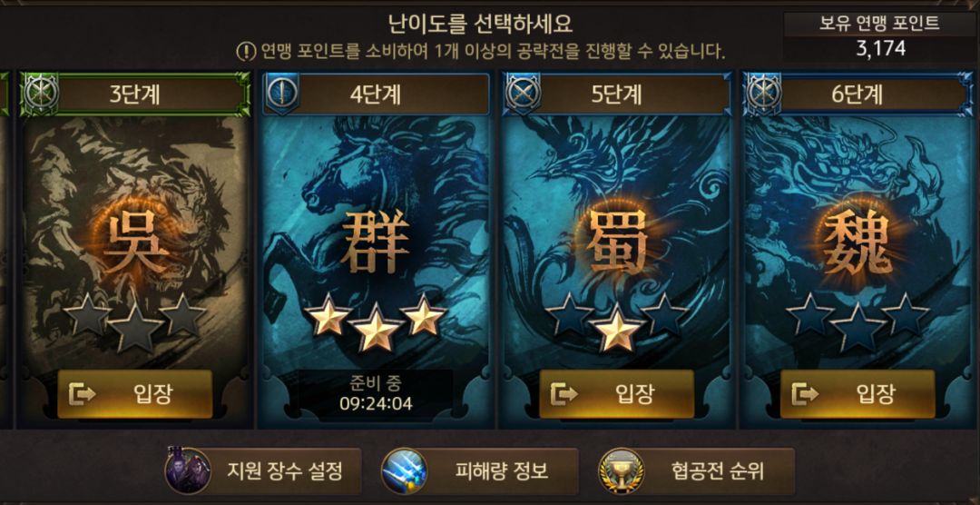
Task: Open 지원 장수 설정 support generals settings
Action: point(263,471)
